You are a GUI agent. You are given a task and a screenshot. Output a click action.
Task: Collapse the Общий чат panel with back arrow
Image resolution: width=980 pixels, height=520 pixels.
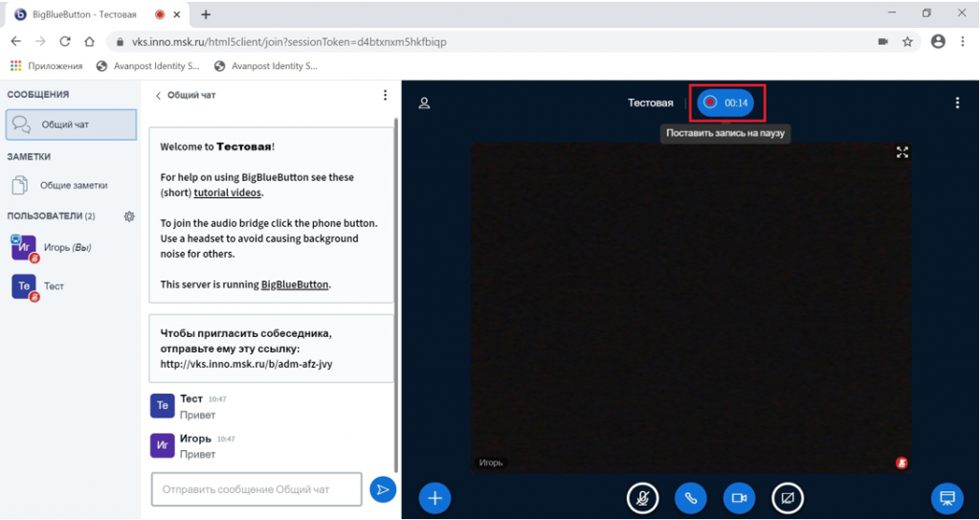pyautogui.click(x=159, y=95)
